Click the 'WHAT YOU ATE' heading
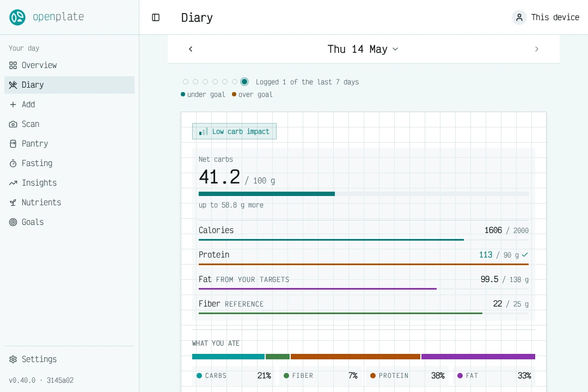Image resolution: width=588 pixels, height=392 pixels. (x=216, y=343)
